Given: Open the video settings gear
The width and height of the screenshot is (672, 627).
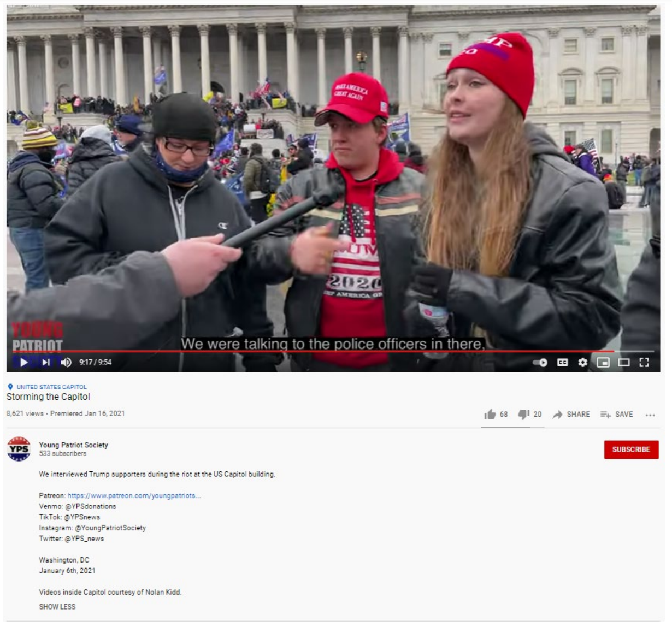Looking at the screenshot, I should coord(583,363).
